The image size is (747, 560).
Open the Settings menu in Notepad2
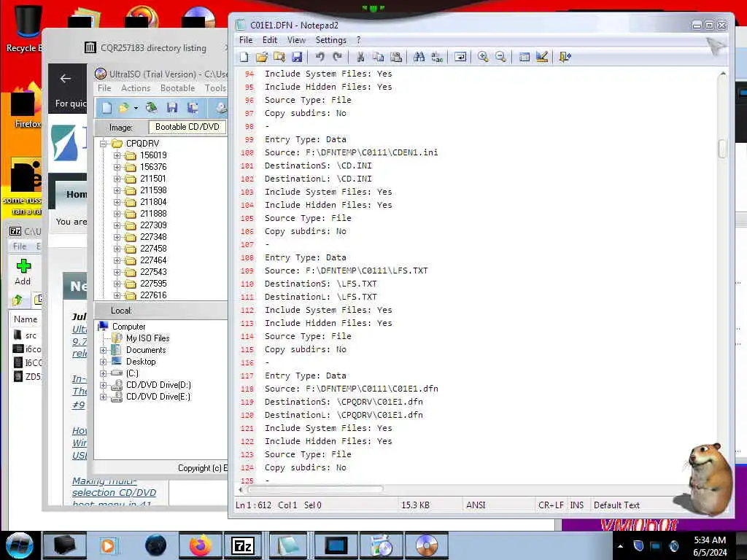tap(330, 40)
